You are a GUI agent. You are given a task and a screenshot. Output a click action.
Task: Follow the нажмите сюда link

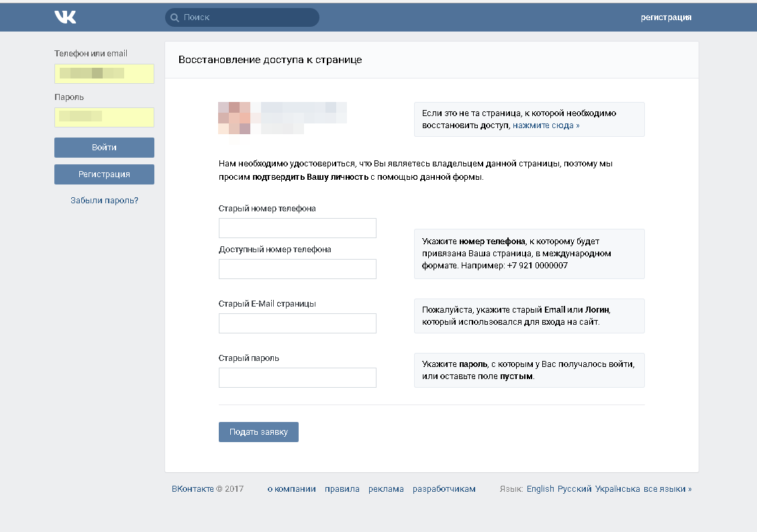546,125
